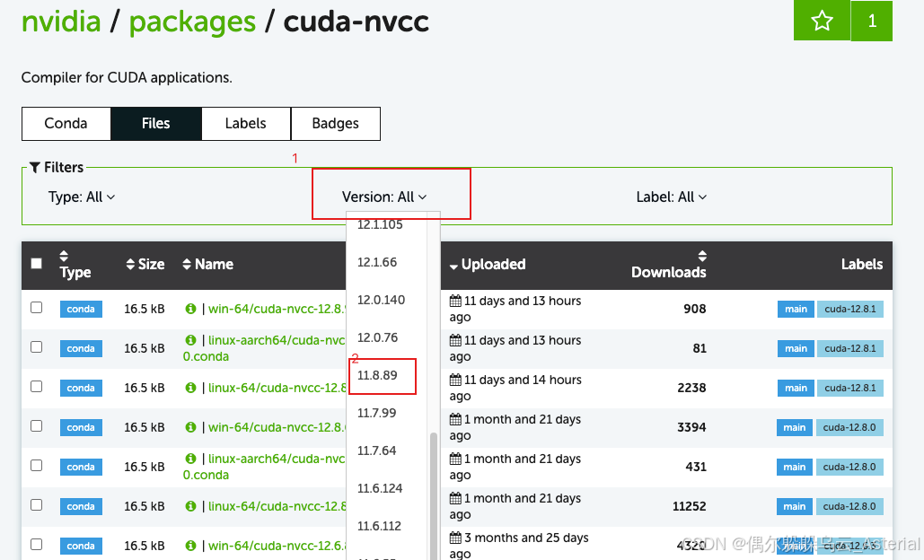Expand the Label: All filter dropdown
Viewport: 924px width, 560px height.
[671, 197]
